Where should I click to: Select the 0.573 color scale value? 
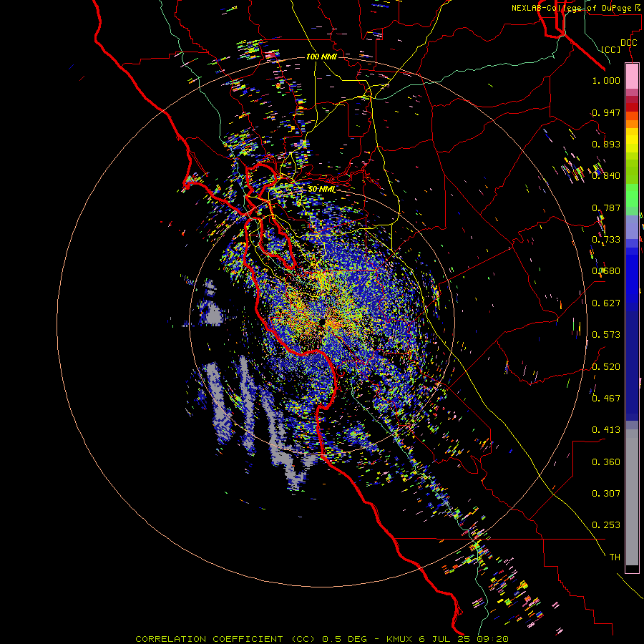606,335
